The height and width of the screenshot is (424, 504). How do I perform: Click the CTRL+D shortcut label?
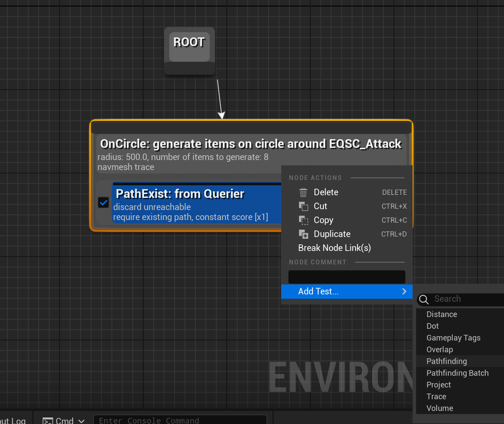(x=394, y=234)
